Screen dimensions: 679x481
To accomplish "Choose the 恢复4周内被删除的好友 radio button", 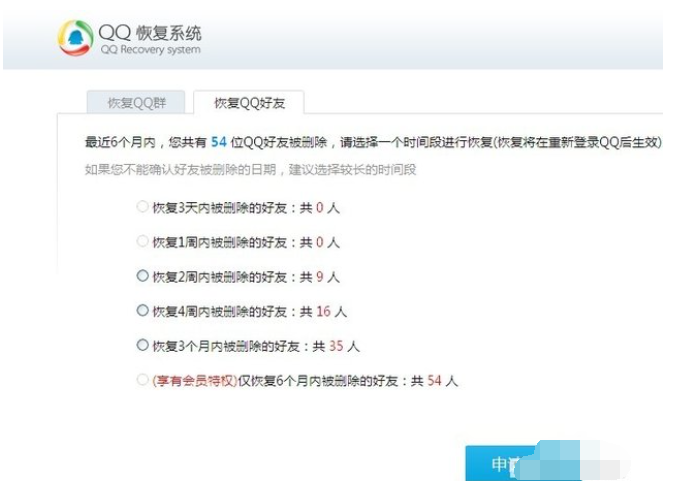I will [x=142, y=310].
